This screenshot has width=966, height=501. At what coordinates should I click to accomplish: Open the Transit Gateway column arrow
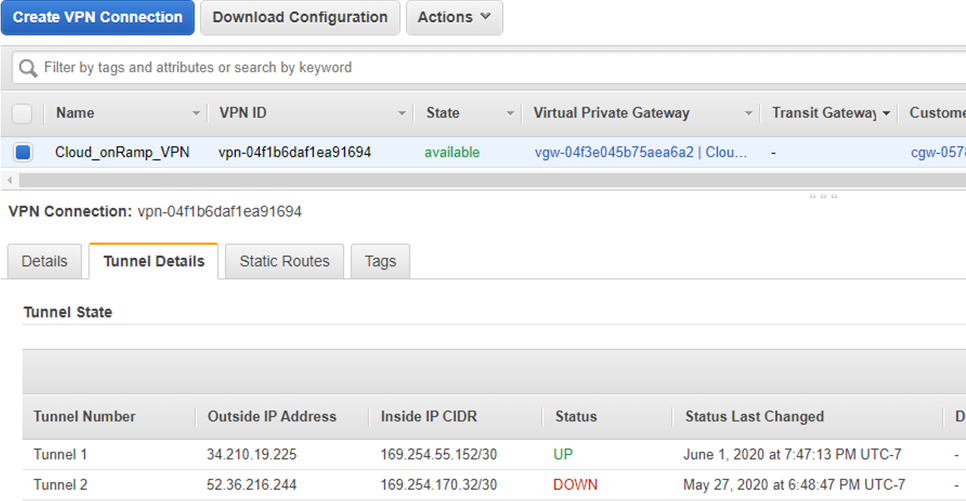tap(886, 113)
